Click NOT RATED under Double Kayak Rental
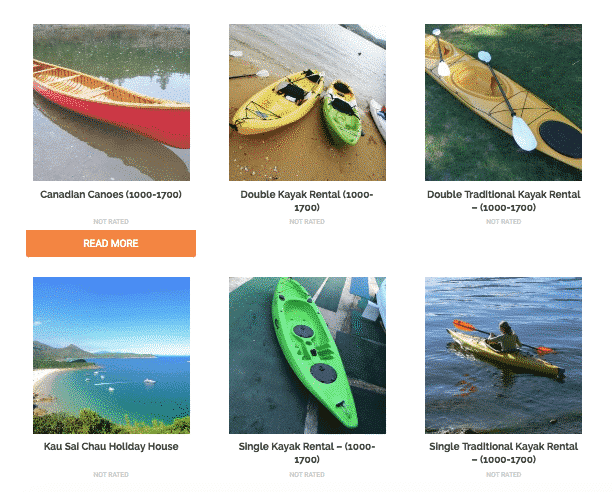The width and height of the screenshot is (613, 492). click(307, 222)
